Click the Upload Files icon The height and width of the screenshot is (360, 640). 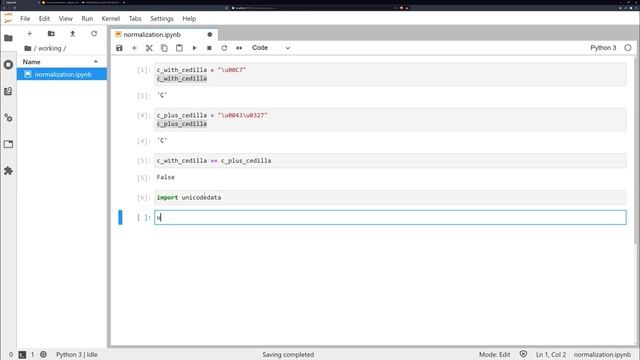(72, 33)
